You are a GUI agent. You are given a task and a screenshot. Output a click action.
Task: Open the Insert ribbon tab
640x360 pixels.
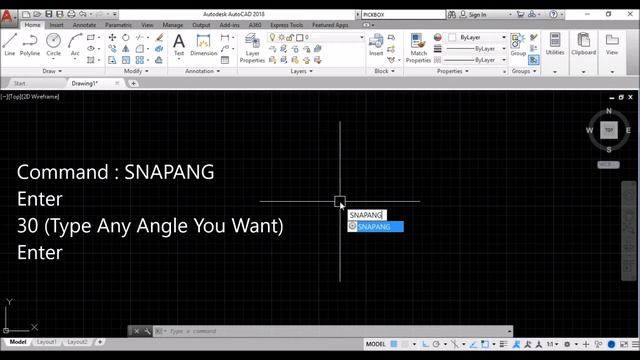tap(56, 25)
